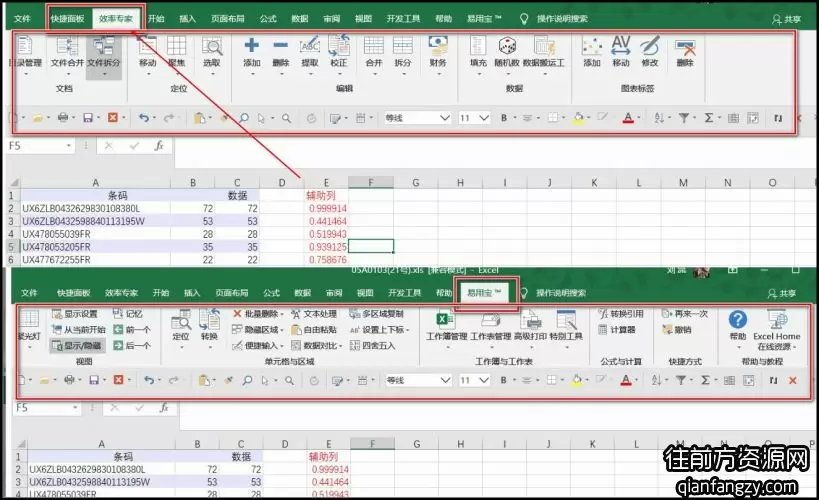Viewport: 819px width, 500px height.
Task: Click the blue plus 添加 icon in 编辑 group
Action: (252, 45)
